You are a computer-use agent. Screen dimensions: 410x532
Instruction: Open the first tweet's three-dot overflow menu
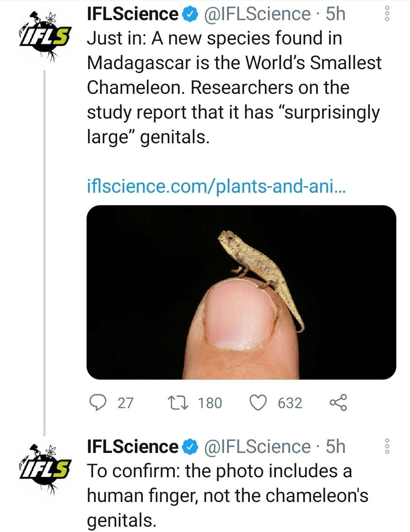387,14
